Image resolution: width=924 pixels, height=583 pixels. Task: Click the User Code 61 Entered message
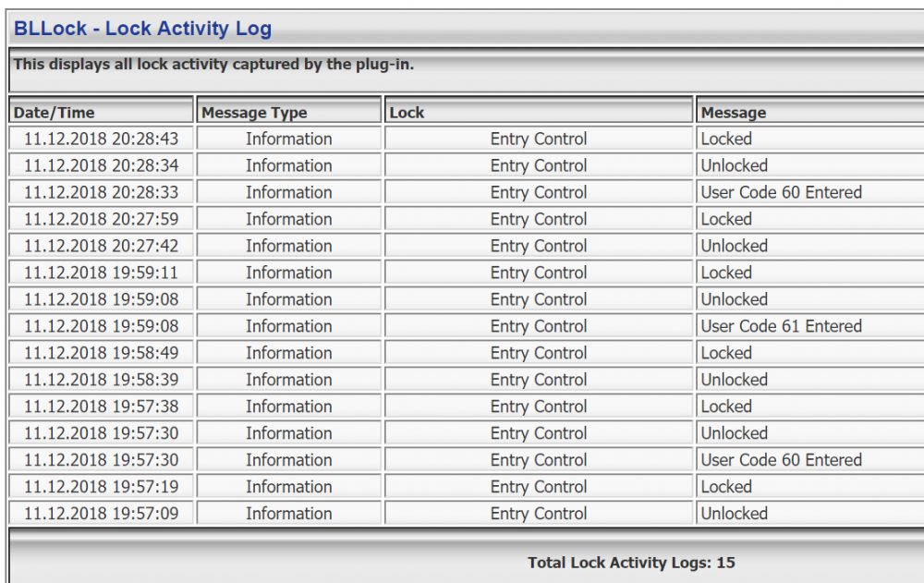781,327
